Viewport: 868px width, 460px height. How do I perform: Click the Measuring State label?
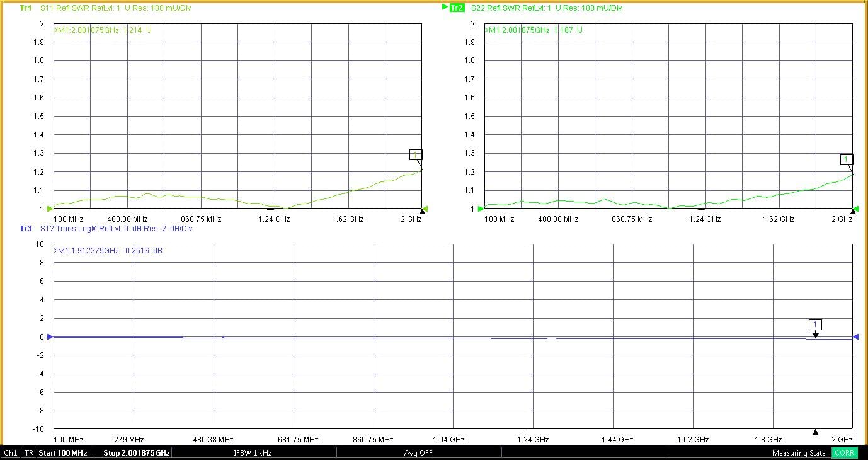click(799, 453)
